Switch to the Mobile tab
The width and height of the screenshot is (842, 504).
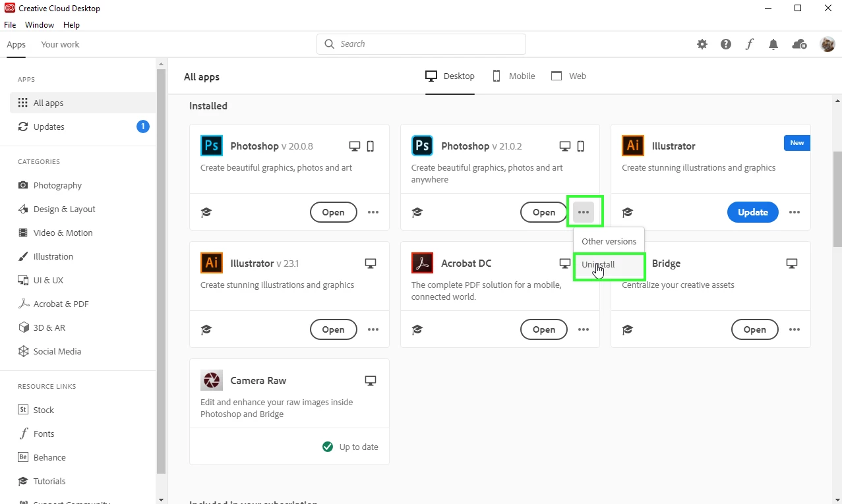pos(513,76)
